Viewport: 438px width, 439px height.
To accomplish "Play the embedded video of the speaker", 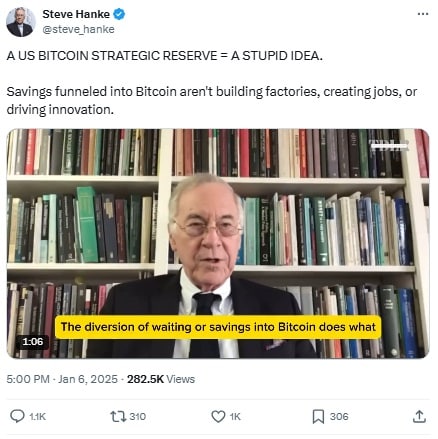I will click(218, 244).
